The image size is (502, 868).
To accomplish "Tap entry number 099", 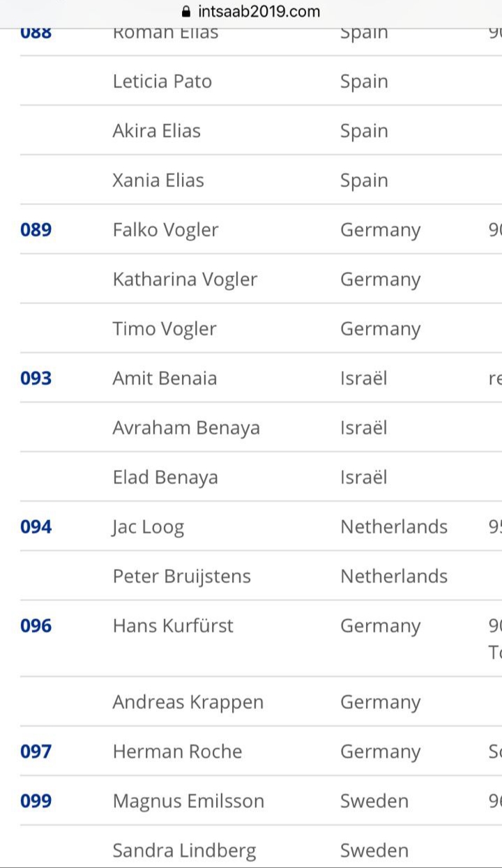I will [36, 801].
